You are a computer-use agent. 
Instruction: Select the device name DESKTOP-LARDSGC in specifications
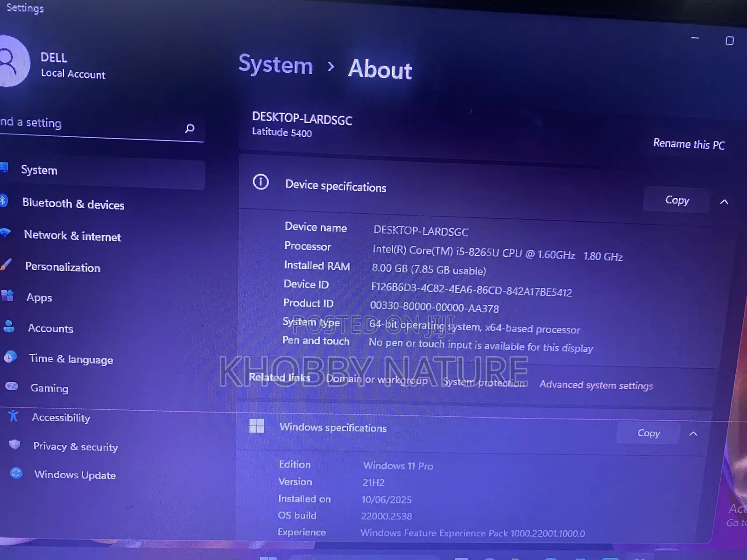(x=421, y=231)
